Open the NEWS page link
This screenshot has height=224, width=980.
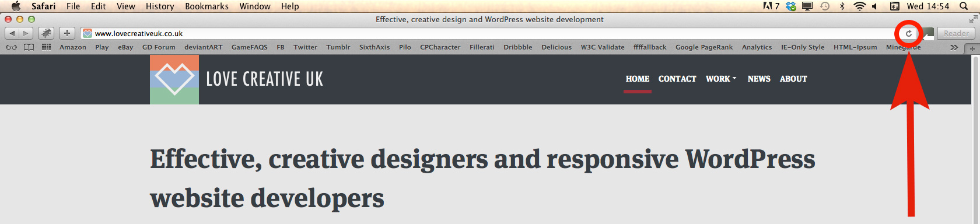[759, 79]
